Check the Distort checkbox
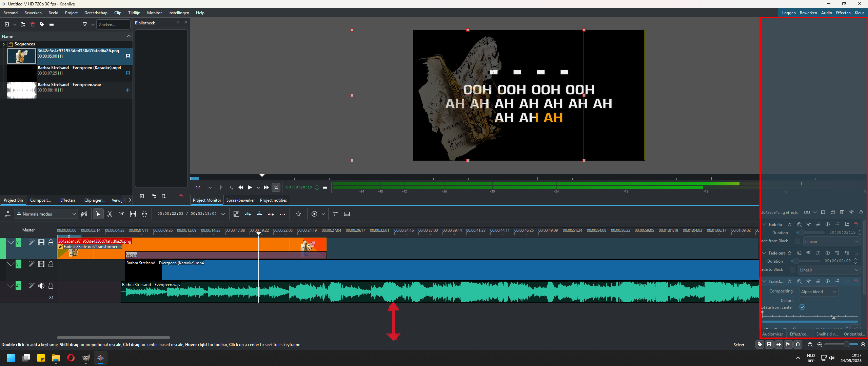868x366 pixels. tap(802, 300)
